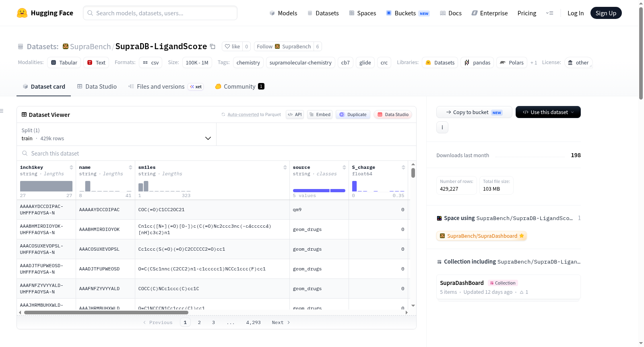Viewport: 644px width, 347px height.
Task: Open Docs in the top navigation
Action: tap(451, 13)
